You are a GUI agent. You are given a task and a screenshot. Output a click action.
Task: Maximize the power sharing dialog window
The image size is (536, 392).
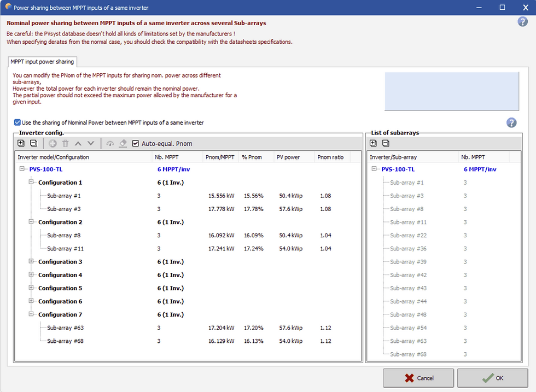click(502, 7)
